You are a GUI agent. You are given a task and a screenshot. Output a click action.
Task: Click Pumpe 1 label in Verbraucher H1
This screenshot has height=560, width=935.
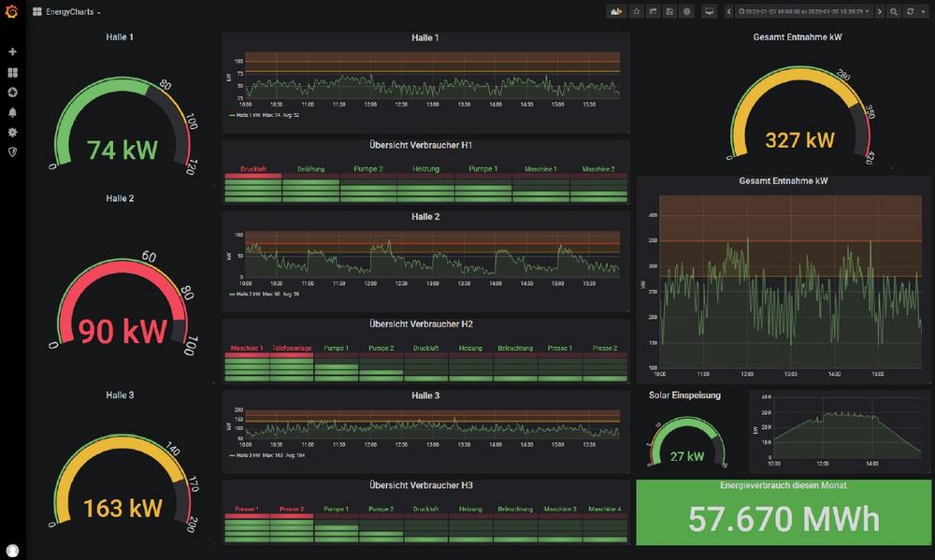483,169
